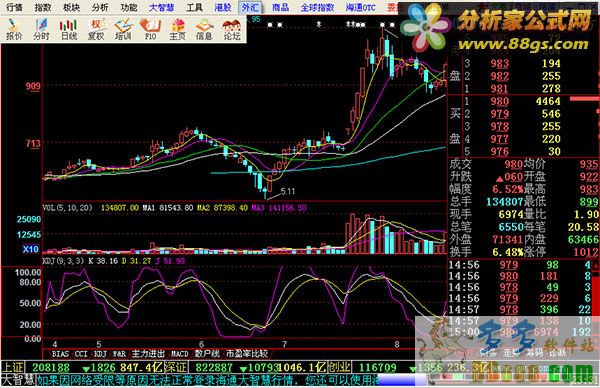Click the scrolling 海通大智慧行情 notice text
The width and height of the screenshot is (600, 388).
pyautogui.click(x=206, y=380)
